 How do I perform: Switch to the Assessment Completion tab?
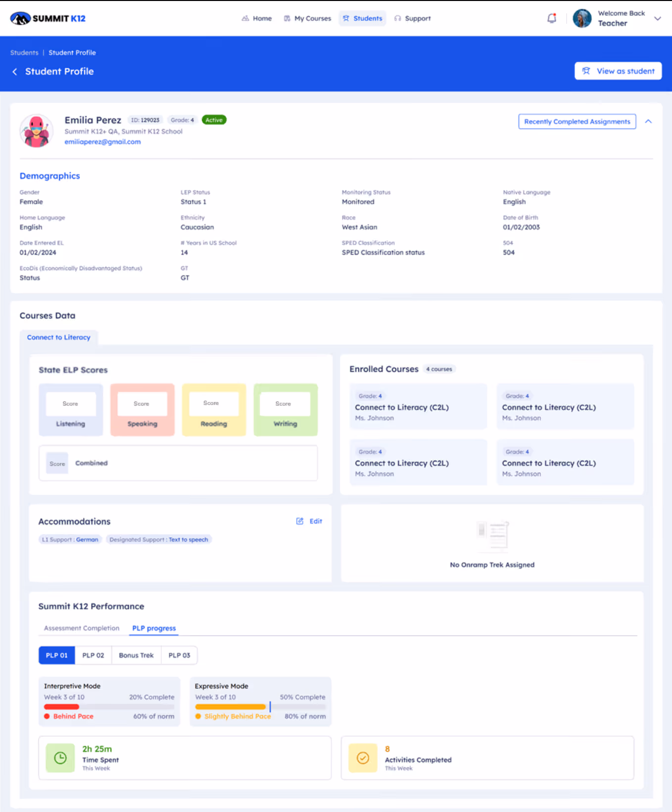pos(82,628)
